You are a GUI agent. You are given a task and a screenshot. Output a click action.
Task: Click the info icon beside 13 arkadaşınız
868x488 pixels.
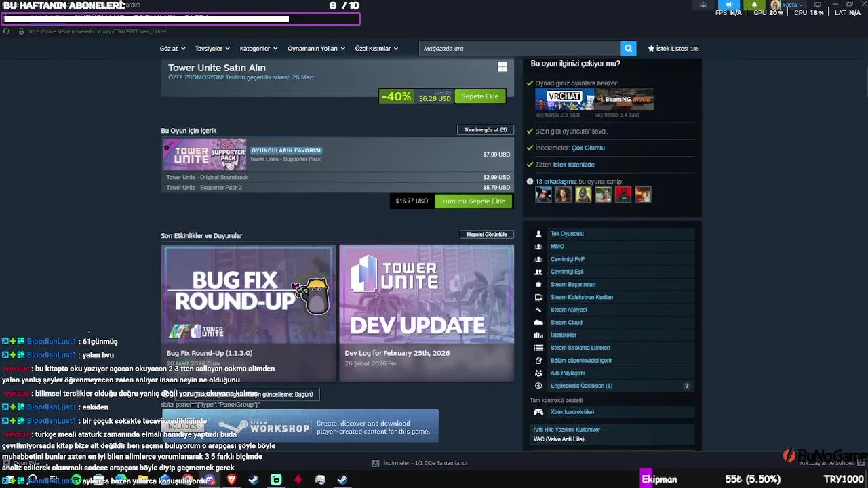point(530,182)
